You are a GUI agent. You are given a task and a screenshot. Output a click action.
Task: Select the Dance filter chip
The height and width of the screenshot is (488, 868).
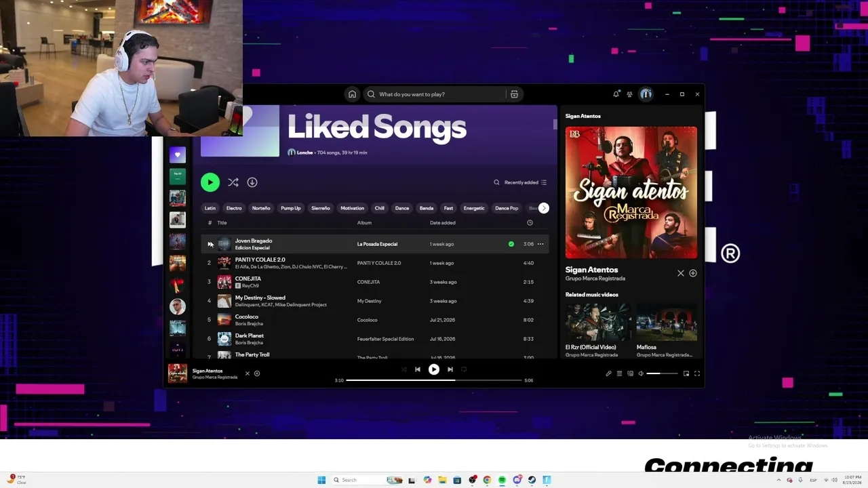[402, 208]
